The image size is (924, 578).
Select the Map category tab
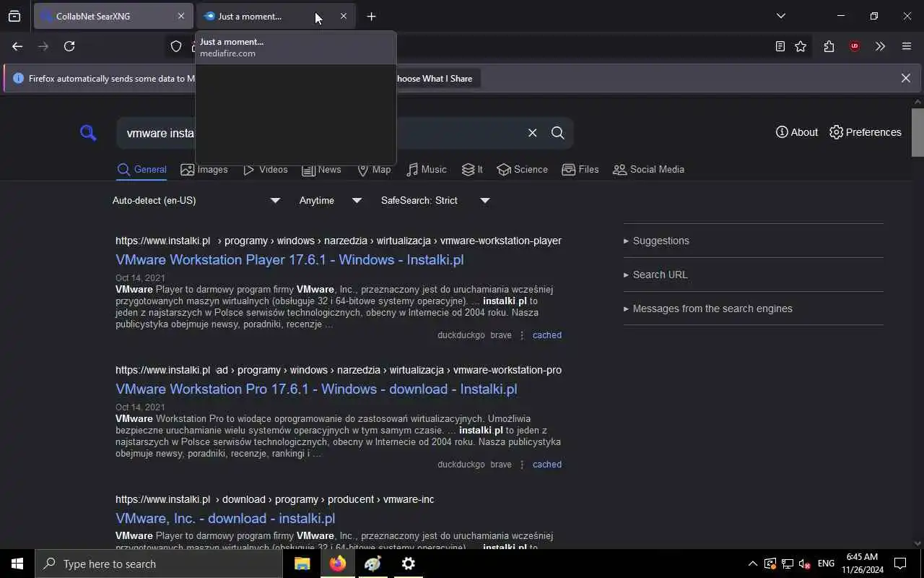374,170
